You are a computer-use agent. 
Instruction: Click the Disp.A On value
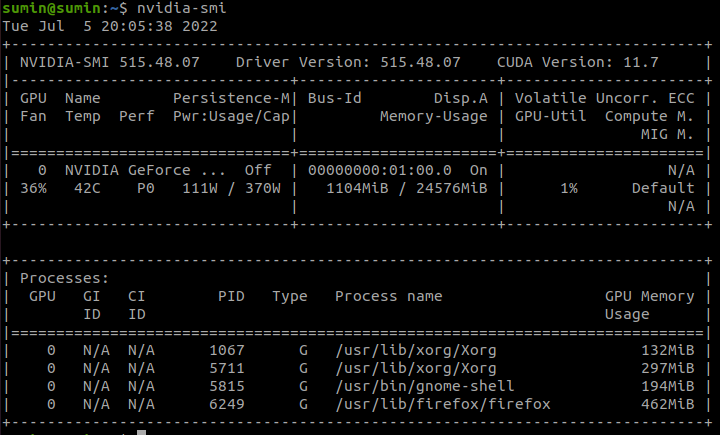[478, 170]
